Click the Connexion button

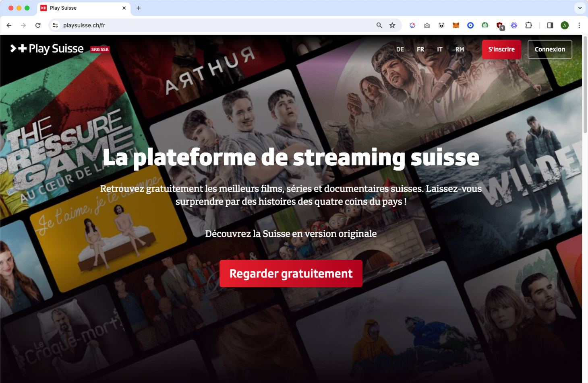click(550, 49)
